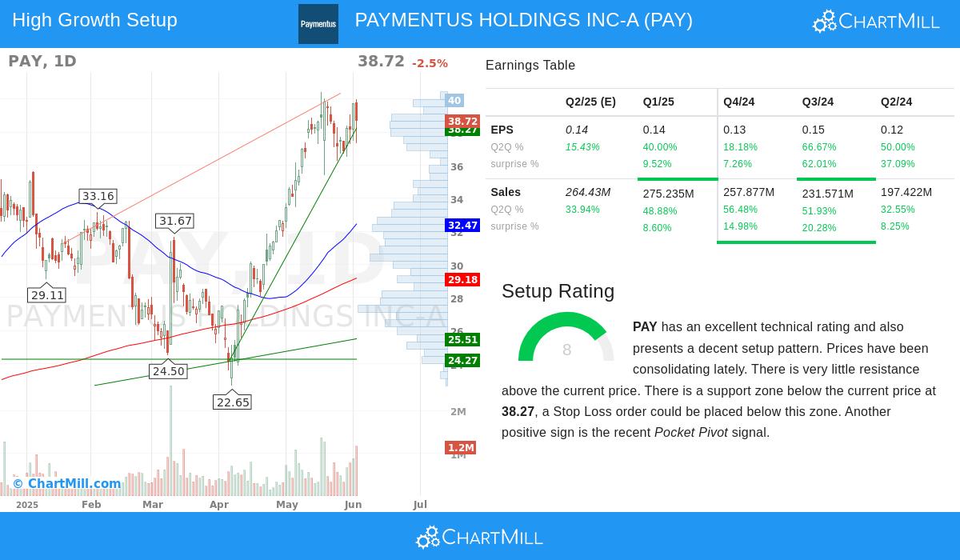Click the 20.28% sales surprise value

click(819, 228)
